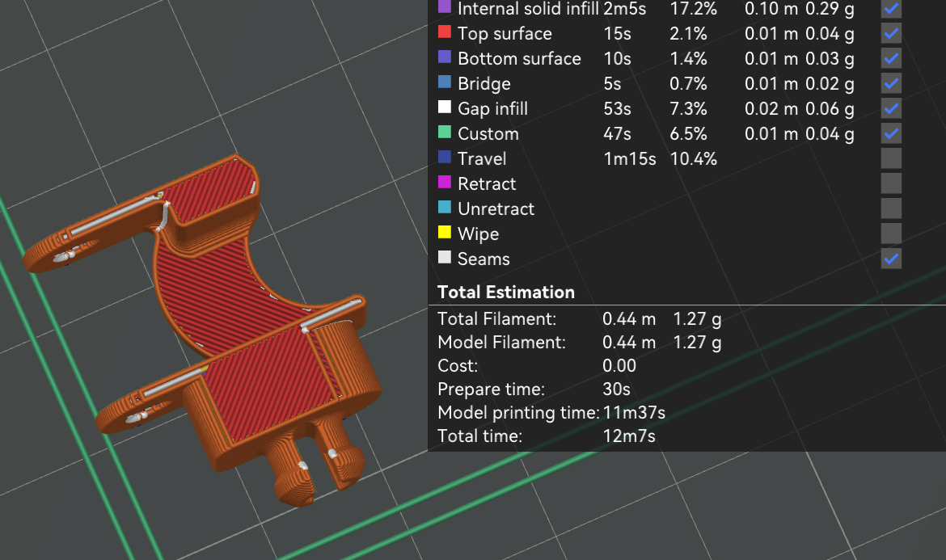Click the cyan Unretract color swatch
Screen dimensions: 946x560
click(445, 207)
